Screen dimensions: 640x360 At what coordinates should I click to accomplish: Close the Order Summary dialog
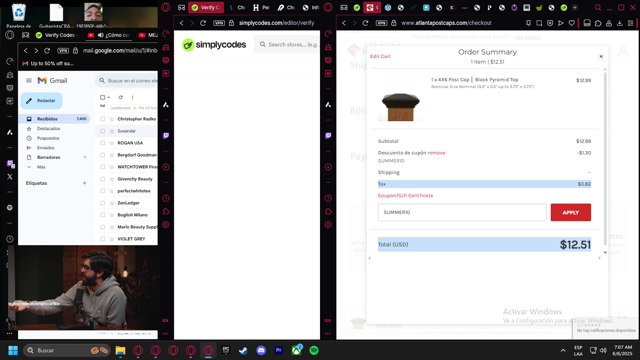pos(601,56)
